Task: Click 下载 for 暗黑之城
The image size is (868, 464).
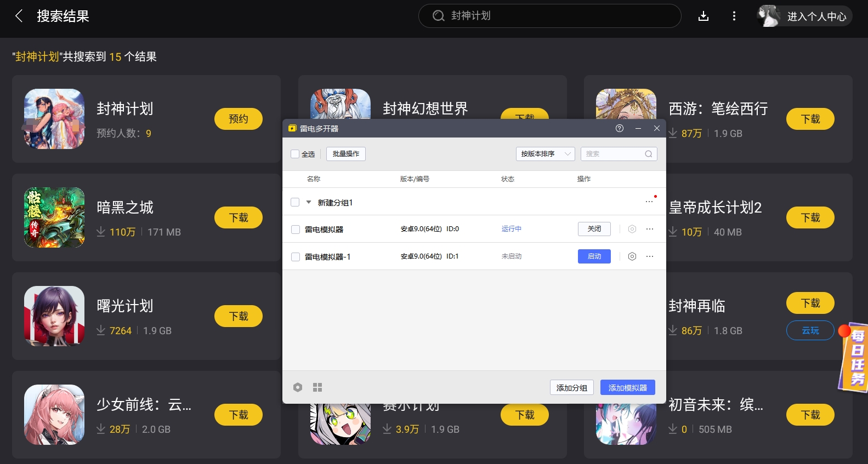Action: (x=239, y=217)
